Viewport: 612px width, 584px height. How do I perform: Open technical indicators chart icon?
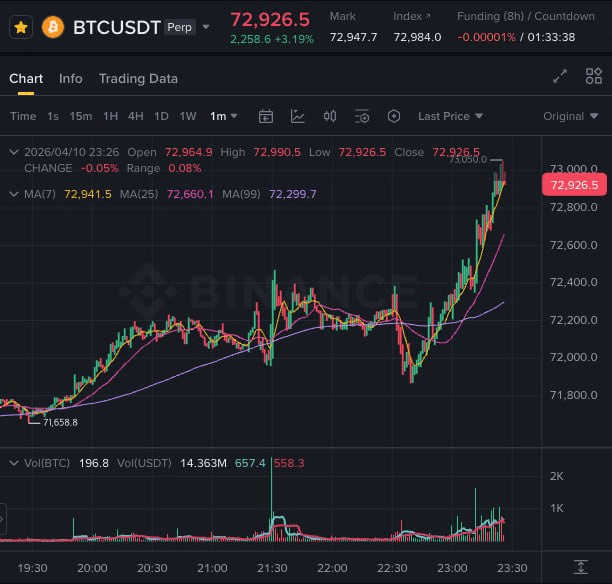[298, 116]
